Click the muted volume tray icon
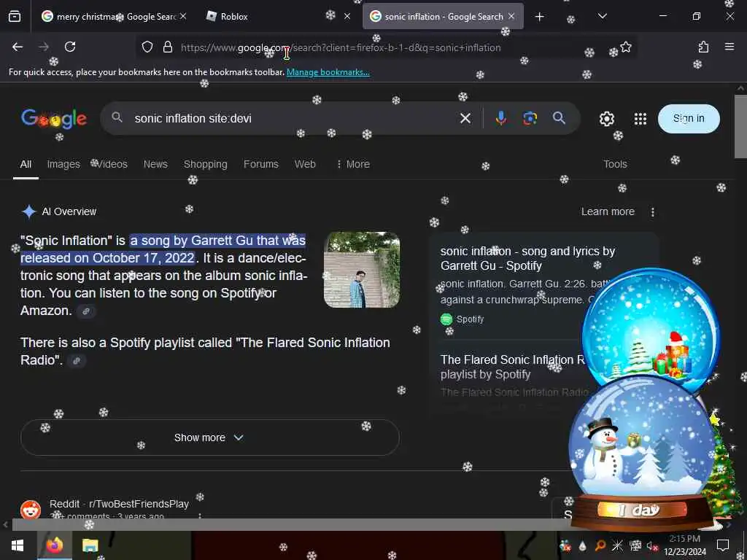Image resolution: width=747 pixels, height=560 pixels. pyautogui.click(x=651, y=545)
